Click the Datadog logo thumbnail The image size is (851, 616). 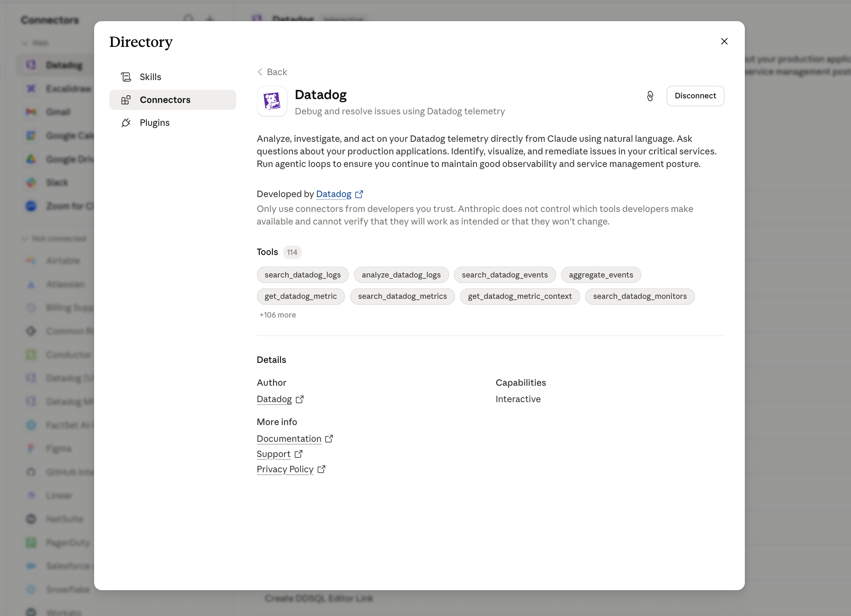point(272,101)
